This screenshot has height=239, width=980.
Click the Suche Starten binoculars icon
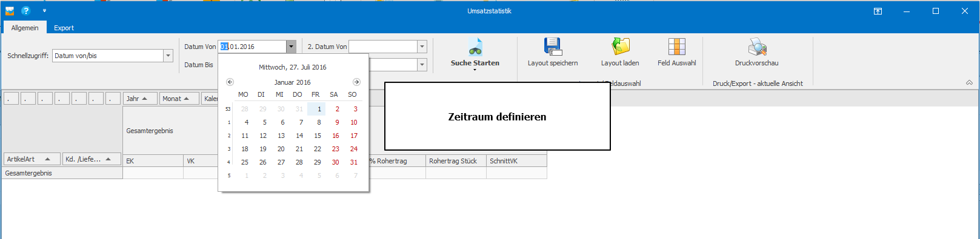(475, 47)
